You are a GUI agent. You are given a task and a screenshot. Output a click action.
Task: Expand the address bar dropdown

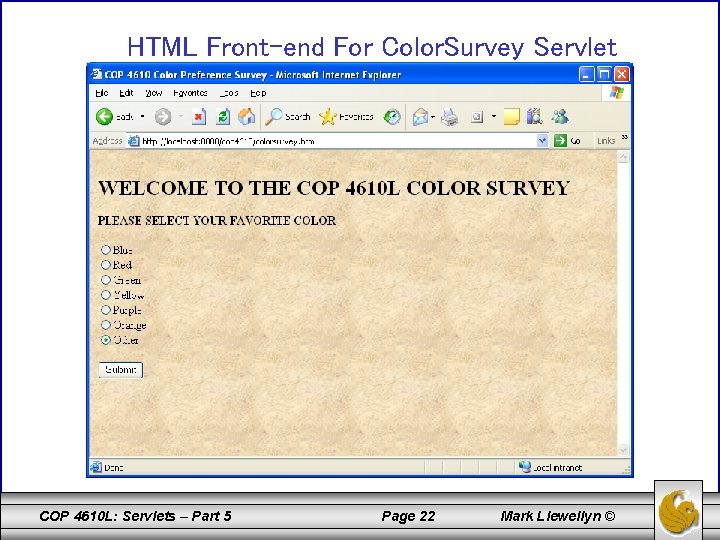(x=542, y=141)
